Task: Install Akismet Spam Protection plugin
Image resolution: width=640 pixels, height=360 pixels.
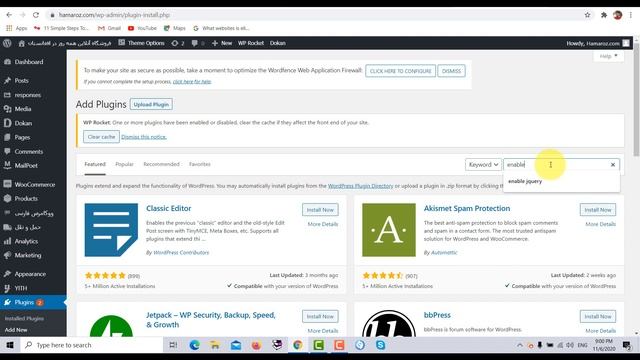Action: [x=598, y=210]
